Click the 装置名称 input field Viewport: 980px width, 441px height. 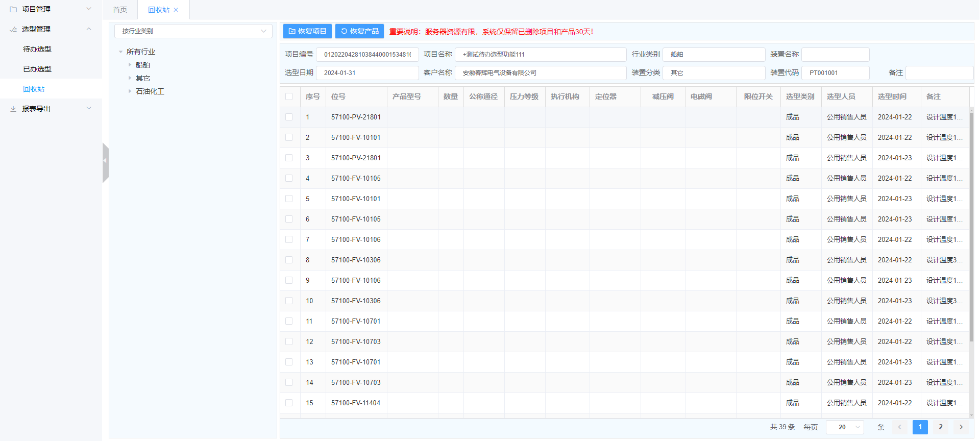(x=835, y=54)
